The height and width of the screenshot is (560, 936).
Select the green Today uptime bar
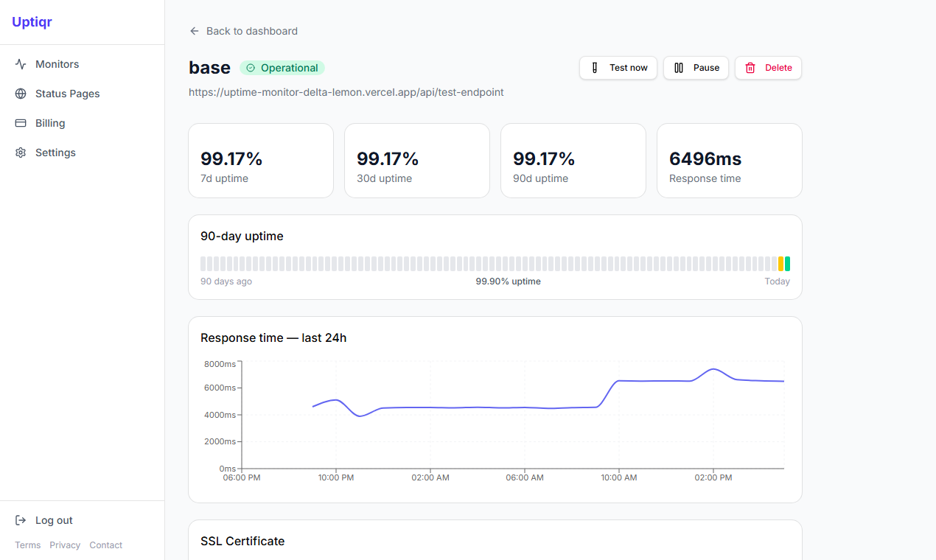[x=788, y=264]
